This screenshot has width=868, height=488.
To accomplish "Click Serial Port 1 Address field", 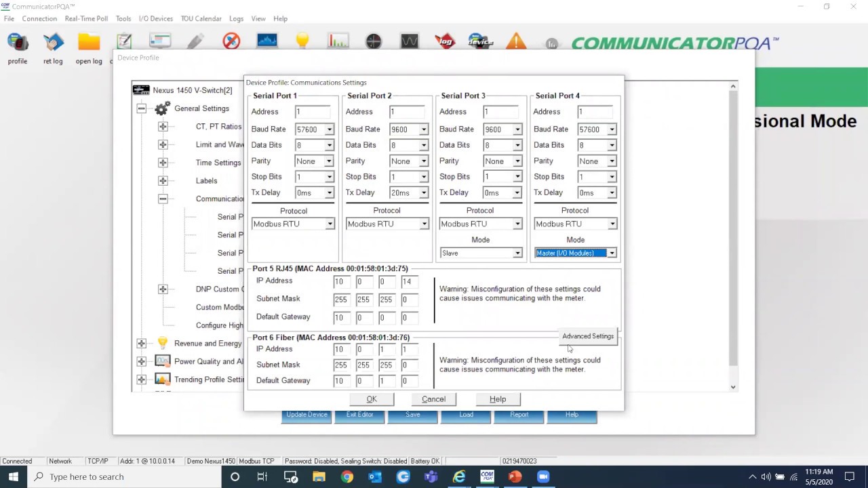I will 313,112.
